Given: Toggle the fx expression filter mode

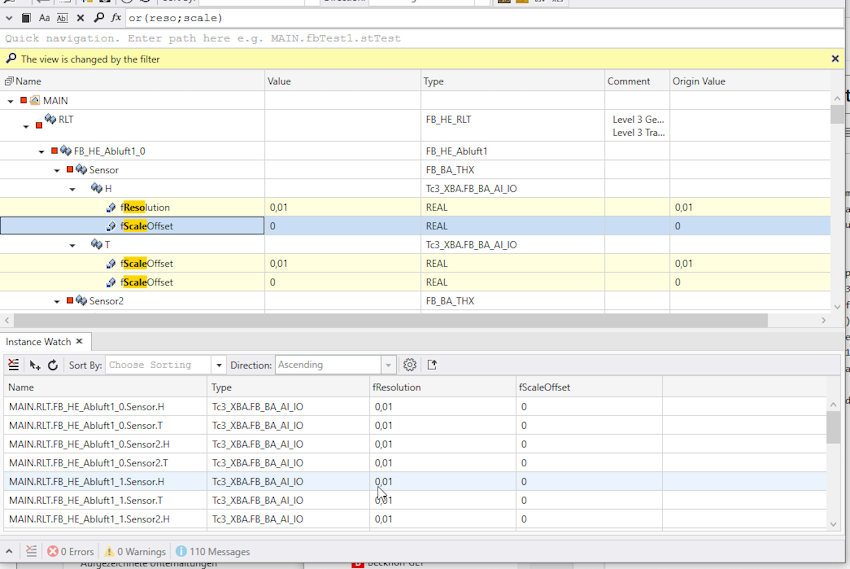Looking at the screenshot, I should [116, 18].
